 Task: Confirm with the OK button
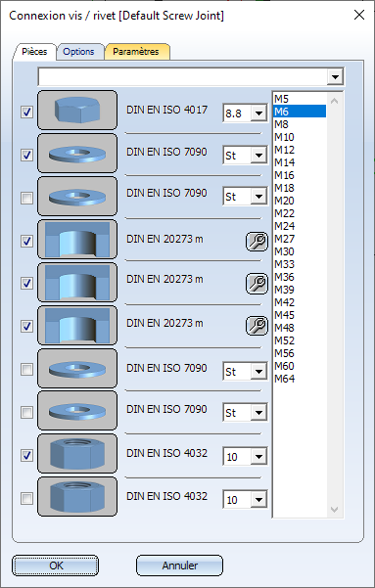(x=56, y=565)
